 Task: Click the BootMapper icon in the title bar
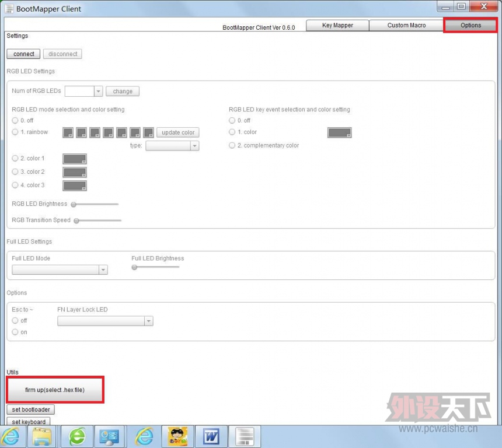(x=9, y=9)
